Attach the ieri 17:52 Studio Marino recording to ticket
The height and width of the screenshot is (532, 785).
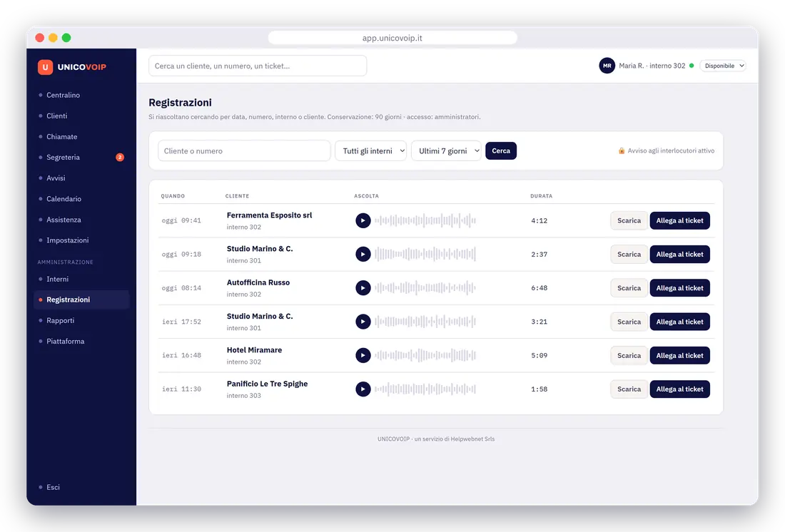tap(679, 322)
